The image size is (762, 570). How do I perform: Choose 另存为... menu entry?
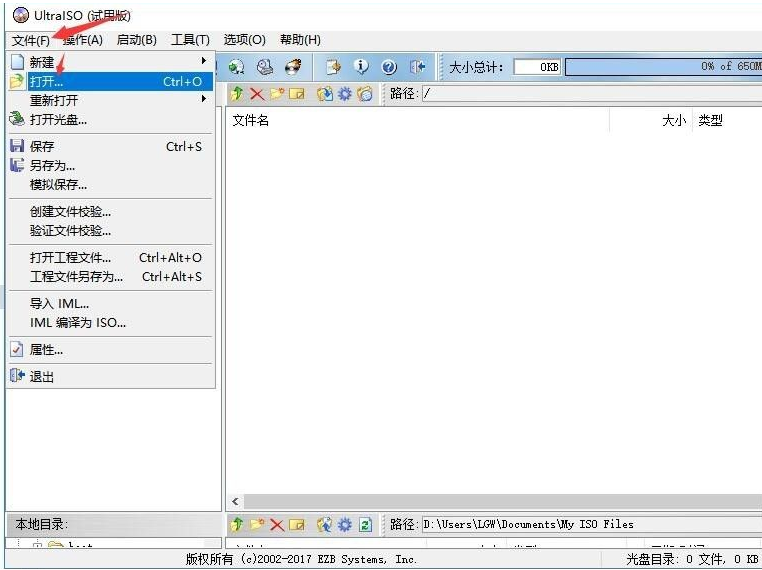pyautogui.click(x=52, y=165)
